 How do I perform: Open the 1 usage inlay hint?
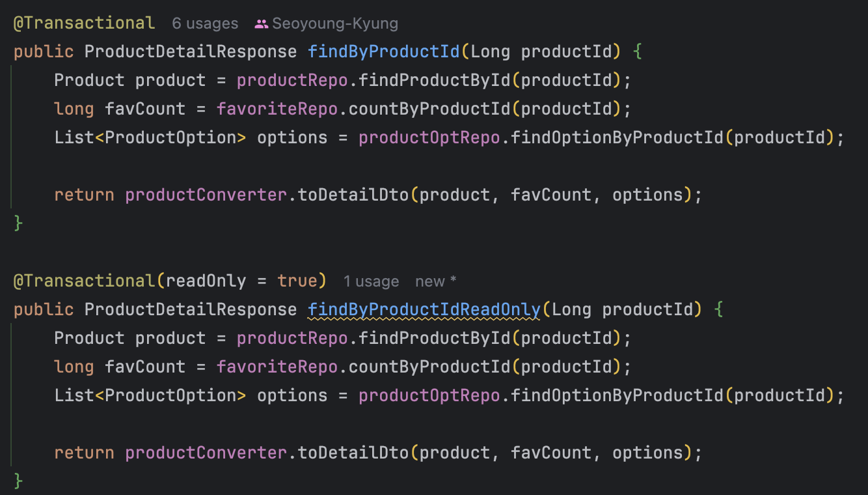click(371, 281)
